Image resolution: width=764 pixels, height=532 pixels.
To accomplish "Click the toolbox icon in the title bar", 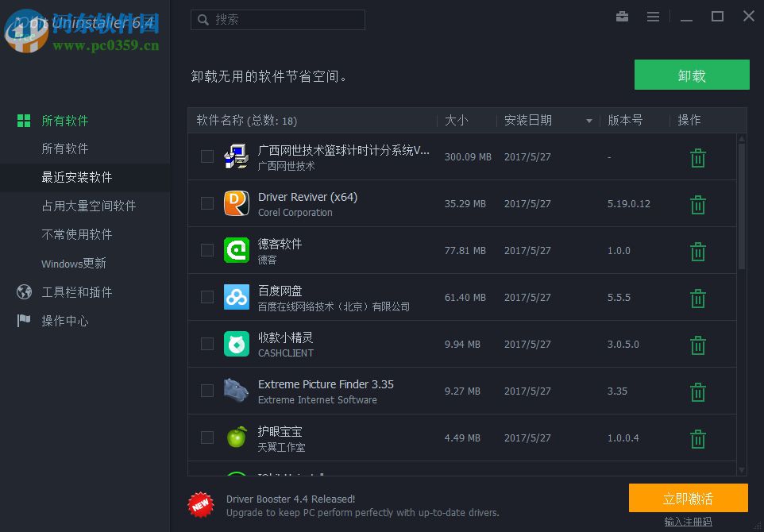I will (622, 16).
